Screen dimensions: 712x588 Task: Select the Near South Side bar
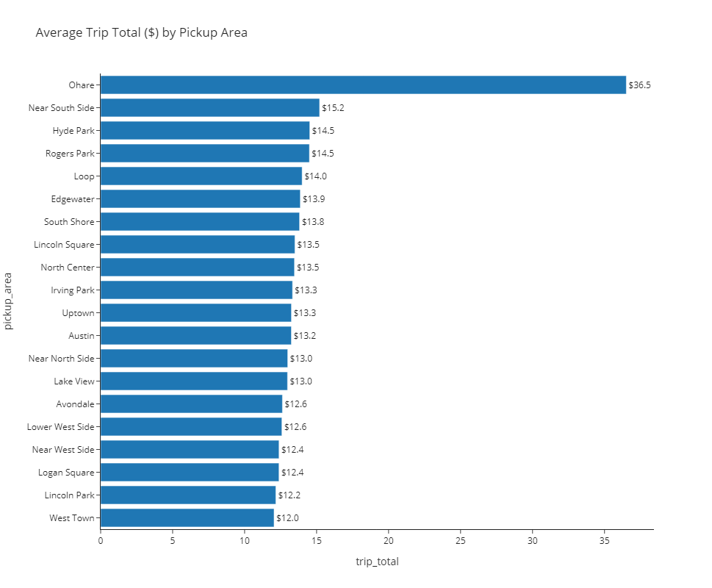(x=209, y=108)
